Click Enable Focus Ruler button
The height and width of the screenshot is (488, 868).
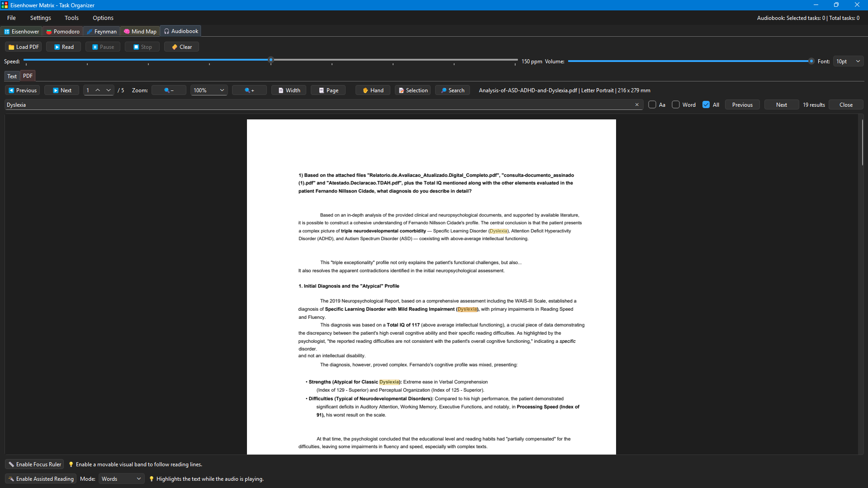tap(34, 464)
